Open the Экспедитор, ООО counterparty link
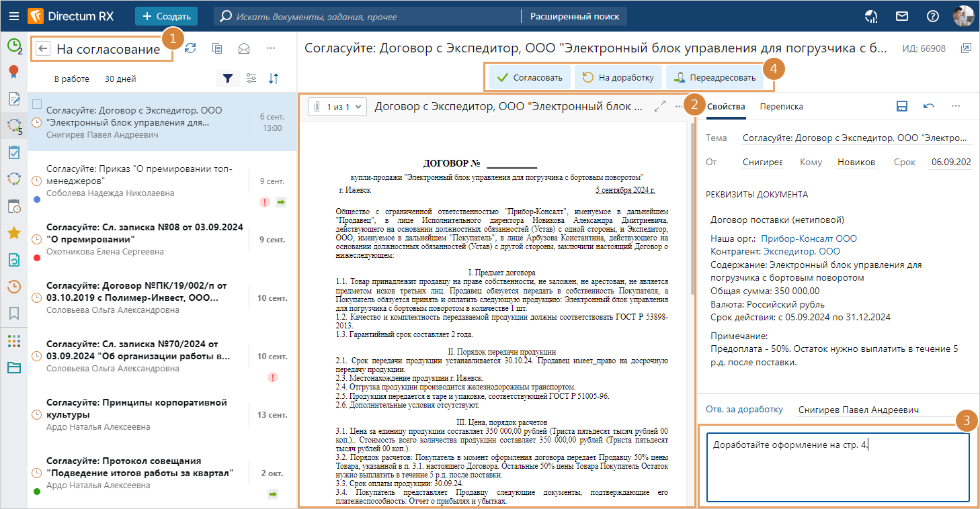 pyautogui.click(x=801, y=251)
